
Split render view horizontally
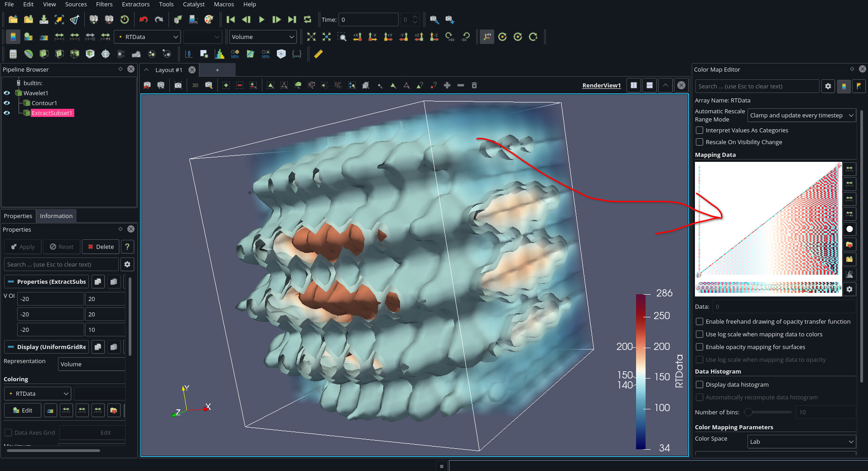[634, 85]
